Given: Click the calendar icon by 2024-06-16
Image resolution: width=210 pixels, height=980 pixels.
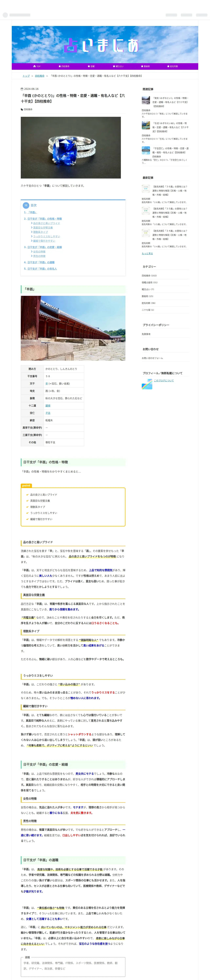Looking at the screenshot, I should tap(22, 89).
